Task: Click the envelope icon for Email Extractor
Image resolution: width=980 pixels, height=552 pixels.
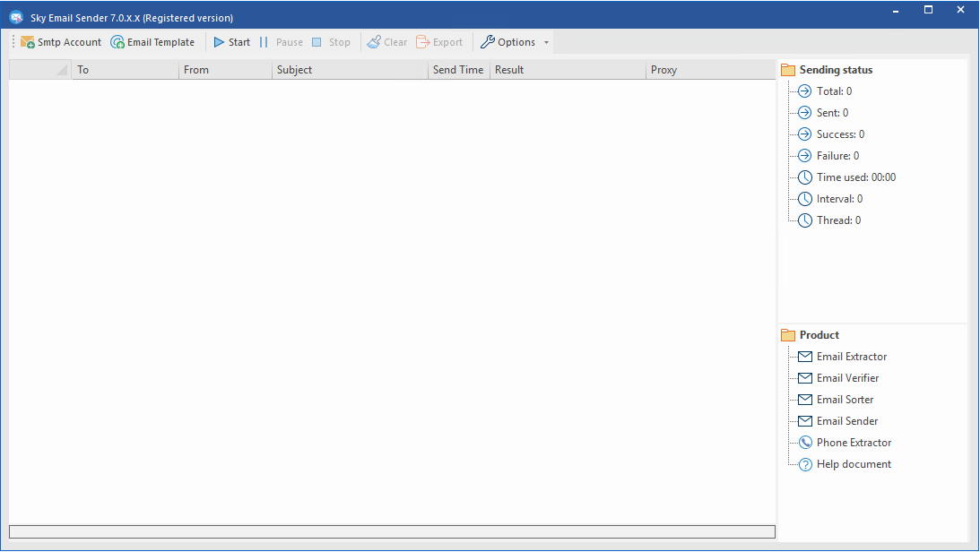Action: click(805, 357)
